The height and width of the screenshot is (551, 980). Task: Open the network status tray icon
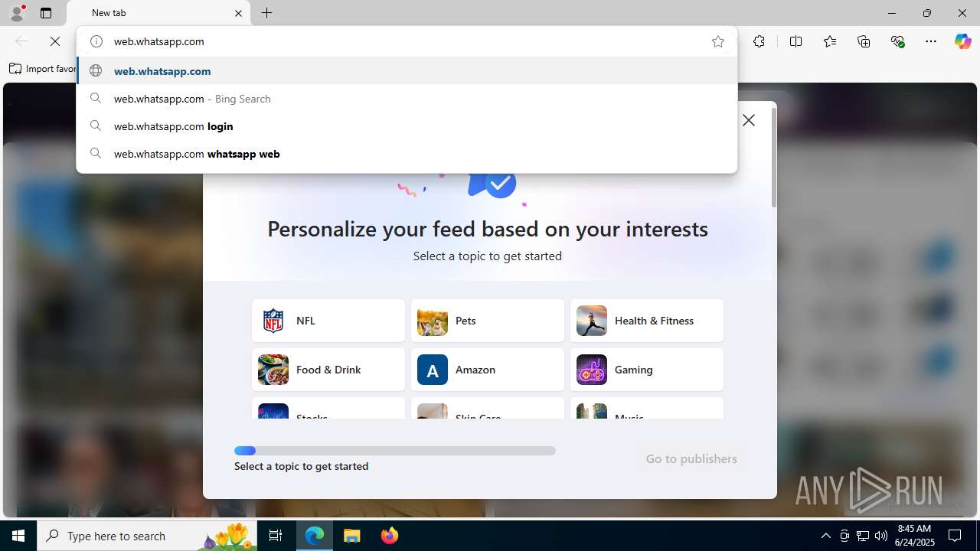[863, 536]
